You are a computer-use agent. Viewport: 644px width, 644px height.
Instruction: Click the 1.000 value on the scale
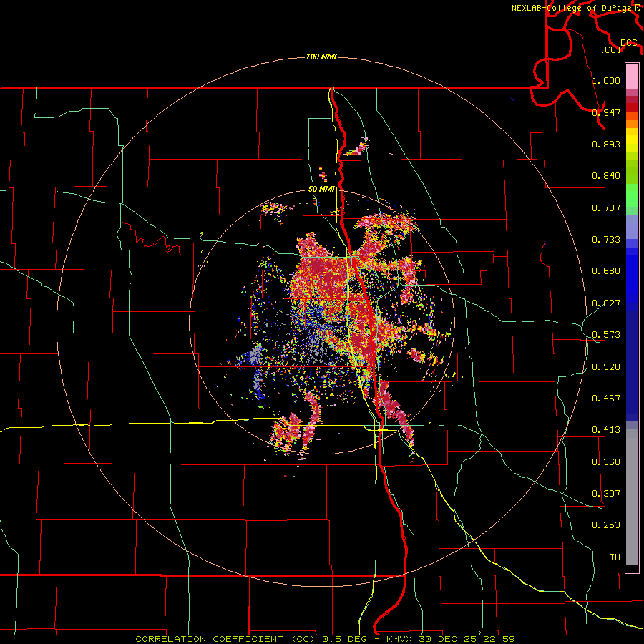tap(606, 80)
